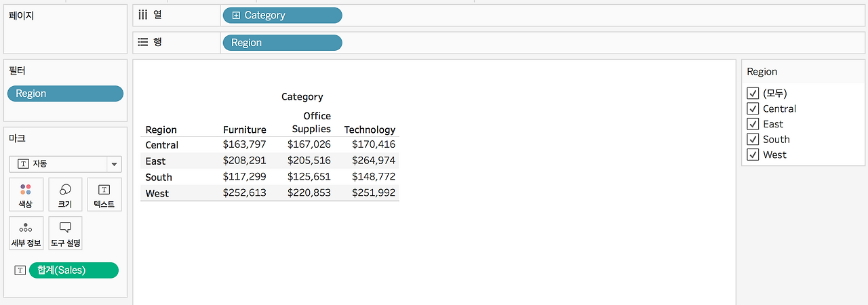
Task: Toggle the (모두) all checkbox
Action: [752, 94]
